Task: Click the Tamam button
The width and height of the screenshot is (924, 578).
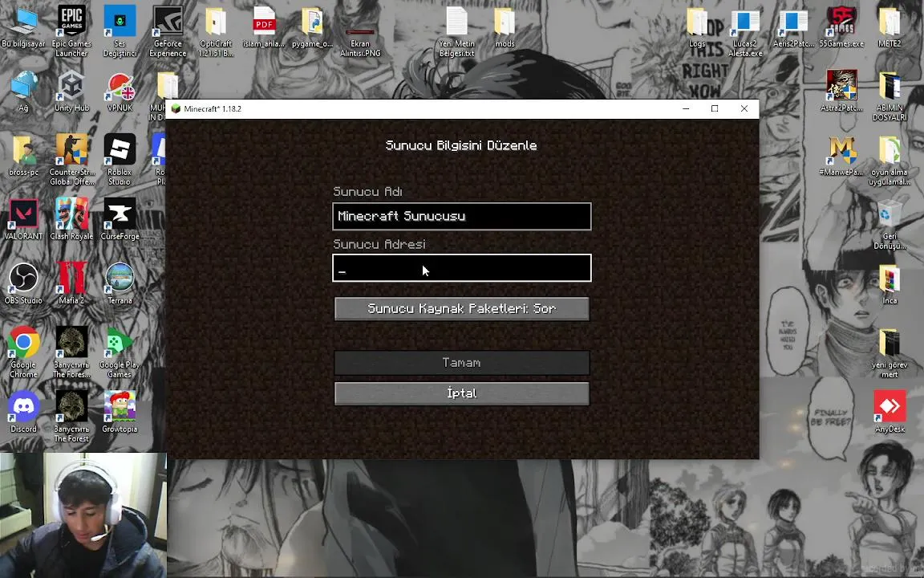Action: pos(461,363)
